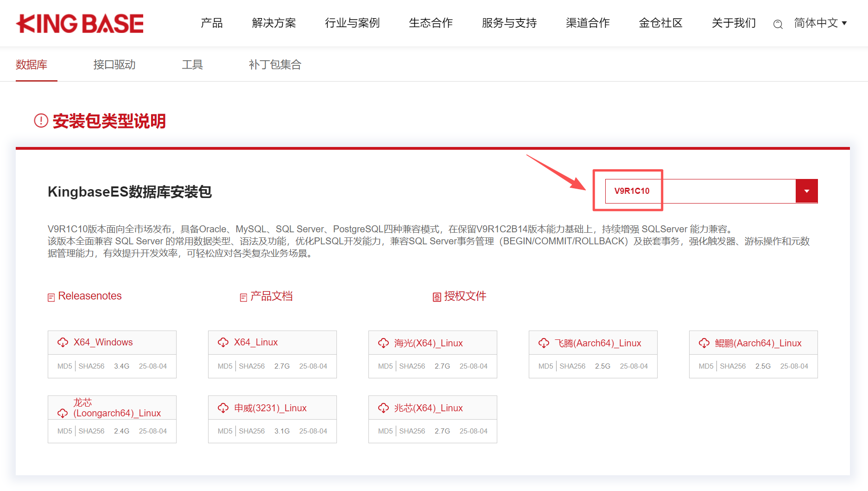Click SHA256 under 兆芯(X64)_Linux

pos(412,431)
